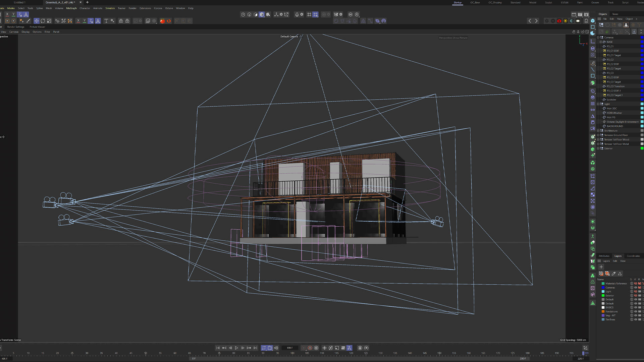Open the MoGraph menu
Screen dimensions: 644x362
coord(71,8)
